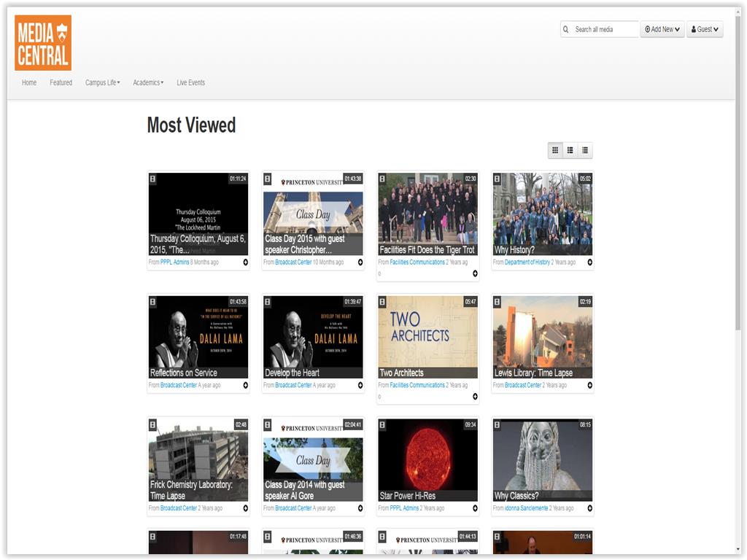
Task: Expand info arrow on Thursday Colloquium card
Action: click(245, 262)
